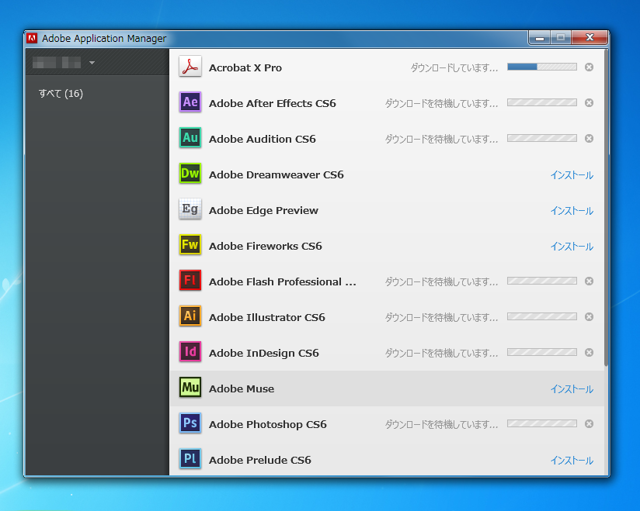
Task: Click the InDesign CS6 Id icon
Action: [190, 351]
